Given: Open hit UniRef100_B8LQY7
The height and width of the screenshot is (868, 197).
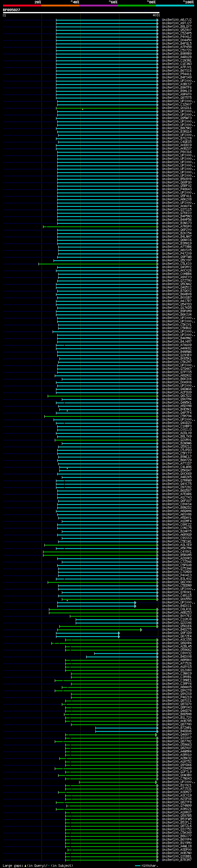Looking at the screenshot, I should tap(177, 26).
